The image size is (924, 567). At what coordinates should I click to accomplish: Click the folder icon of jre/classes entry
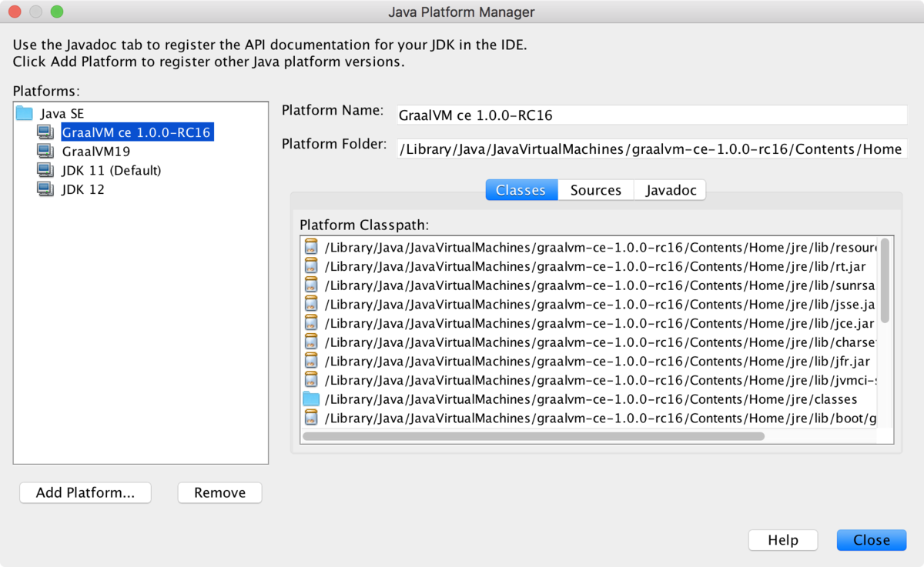click(x=311, y=399)
